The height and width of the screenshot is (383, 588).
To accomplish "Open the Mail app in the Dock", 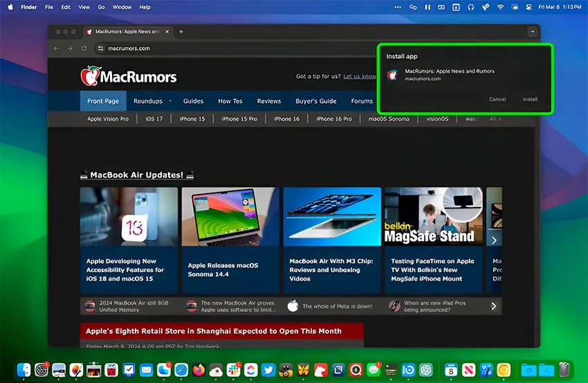I will [x=146, y=370].
